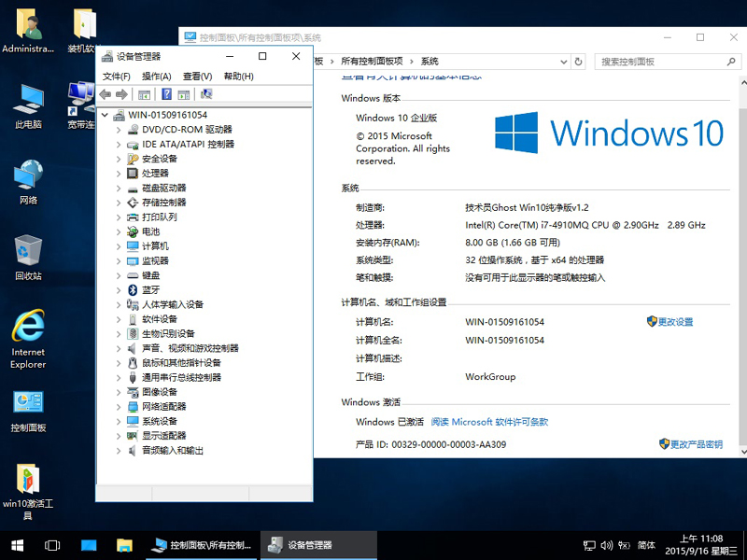Click the Forward arrow in Device Manager toolbar
747x560 pixels.
(122, 94)
